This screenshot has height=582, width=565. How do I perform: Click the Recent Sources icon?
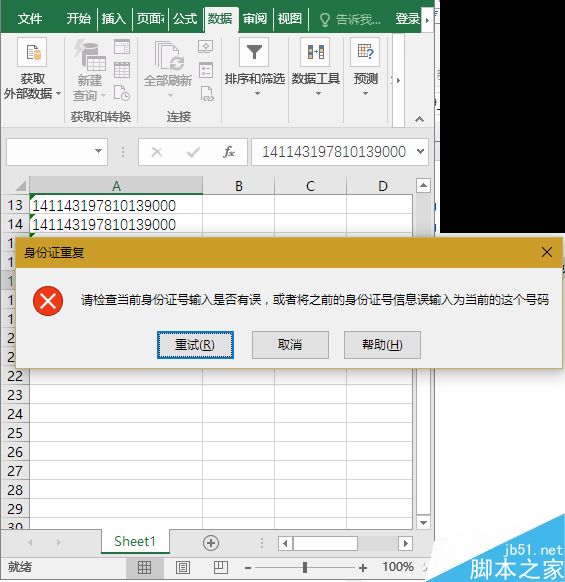click(x=122, y=93)
